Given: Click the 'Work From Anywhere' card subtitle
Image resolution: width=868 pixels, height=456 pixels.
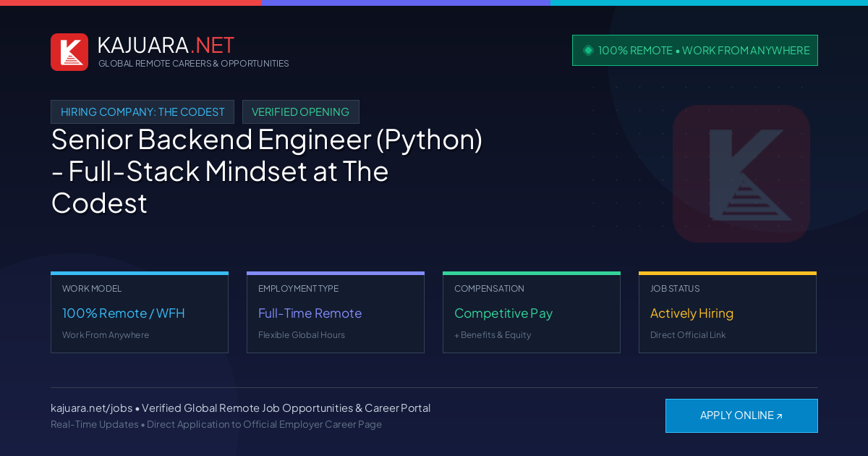Looking at the screenshot, I should pyautogui.click(x=106, y=335).
